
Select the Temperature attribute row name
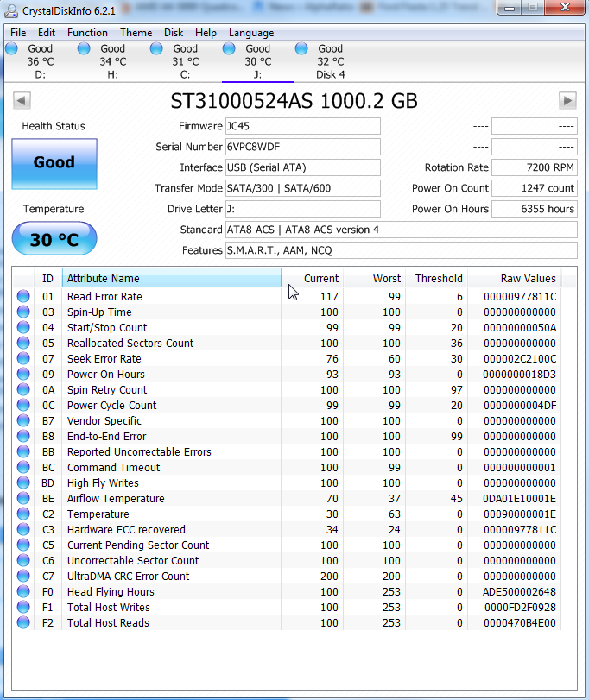(98, 514)
